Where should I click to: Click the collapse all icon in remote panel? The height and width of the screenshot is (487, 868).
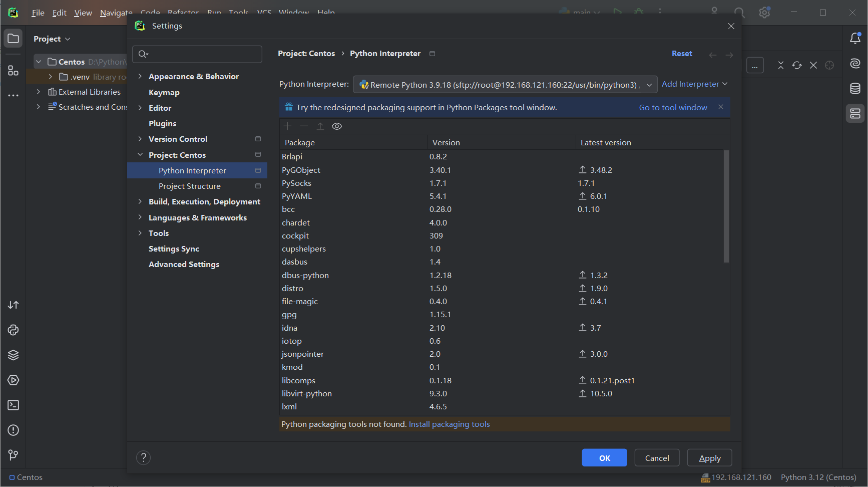[x=780, y=65]
